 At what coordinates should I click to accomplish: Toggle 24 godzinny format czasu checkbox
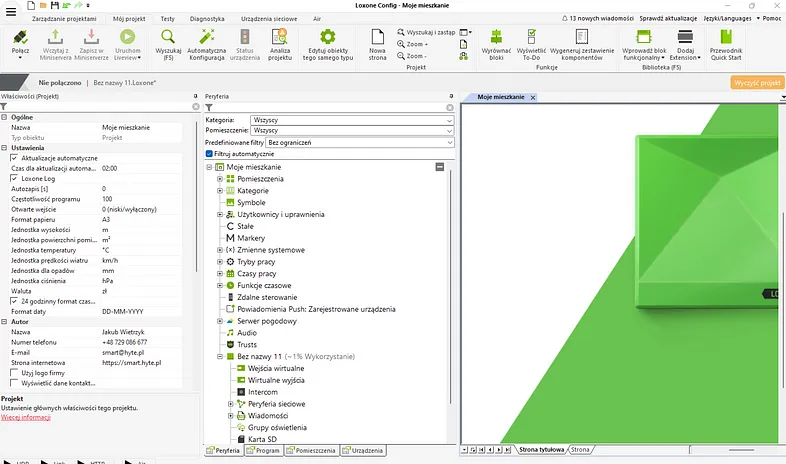[14, 301]
